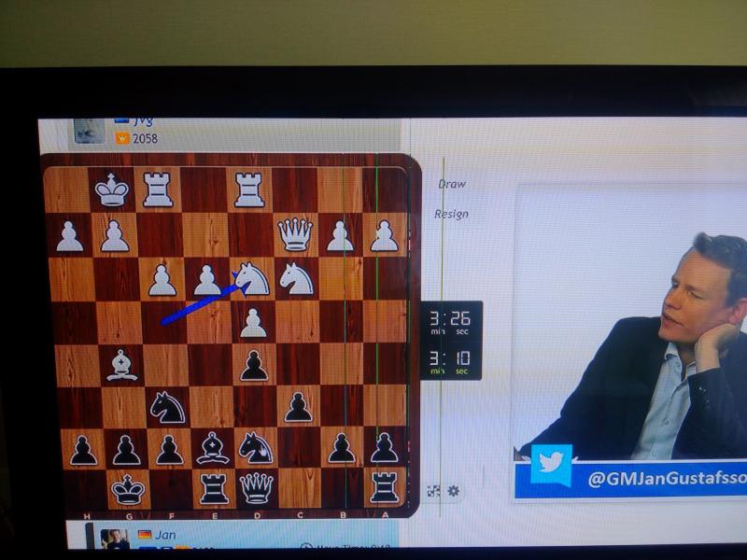Select the white queen on c2
747x560 pixels.
[295, 233]
